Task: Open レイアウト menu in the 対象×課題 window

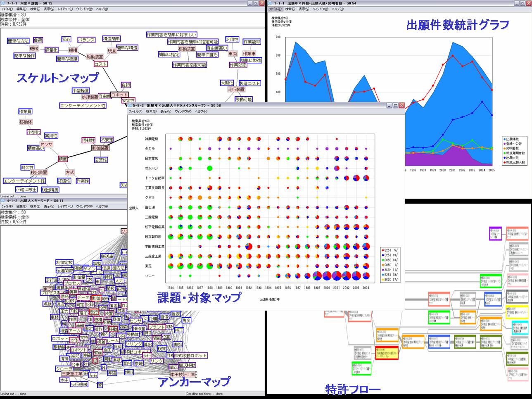Action: (65, 9)
